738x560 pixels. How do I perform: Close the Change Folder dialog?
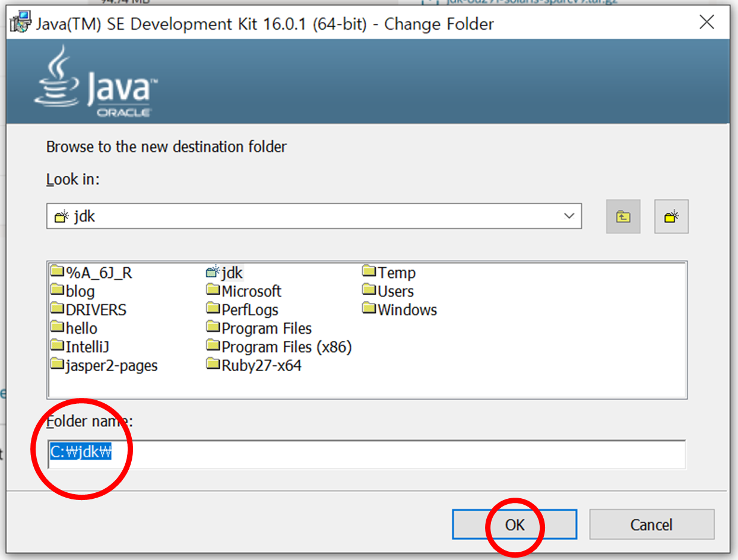coord(707,23)
